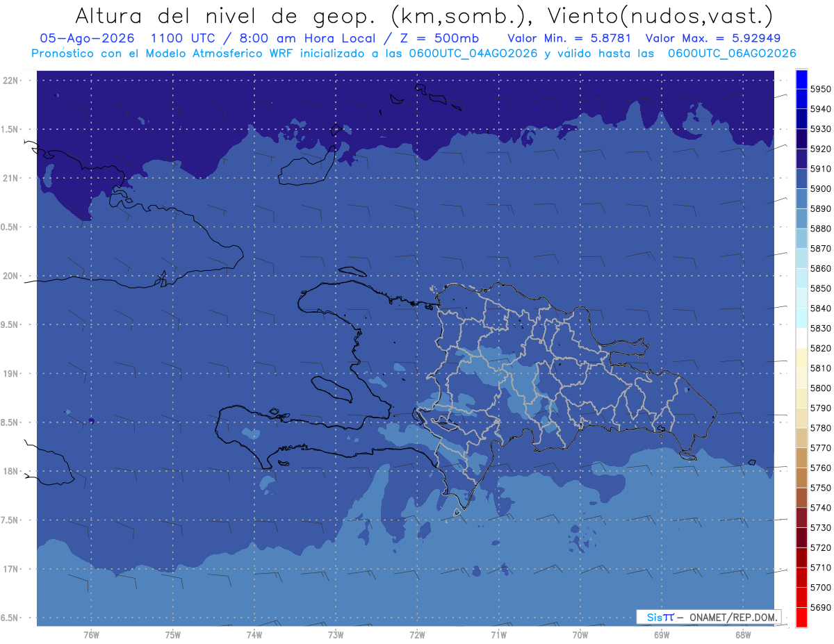The height and width of the screenshot is (644, 834).
Task: Click the legend value 5820
Action: (821, 348)
